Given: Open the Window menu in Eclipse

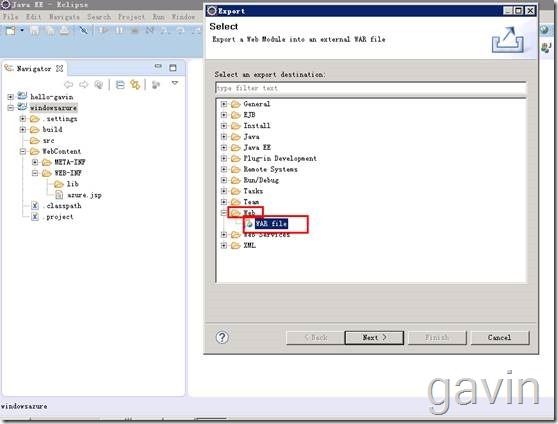Looking at the screenshot, I should [183, 17].
